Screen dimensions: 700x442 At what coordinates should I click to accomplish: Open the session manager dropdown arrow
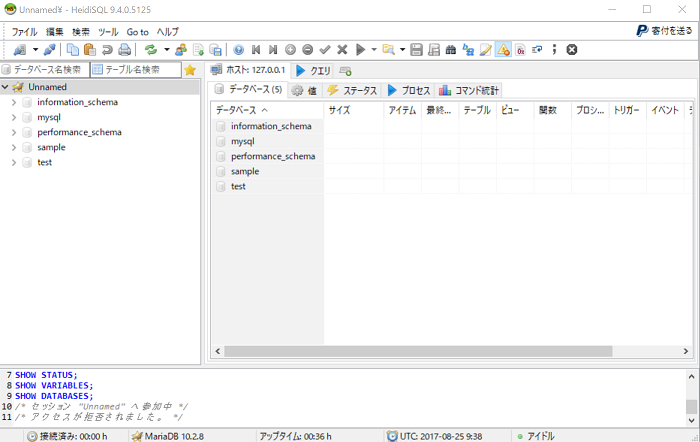[35, 50]
